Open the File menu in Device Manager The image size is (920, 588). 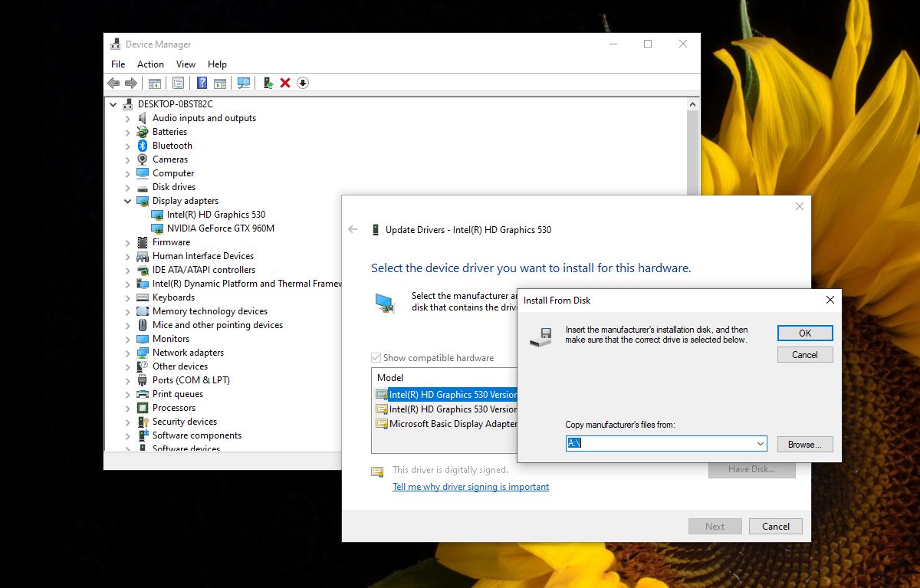click(x=118, y=64)
